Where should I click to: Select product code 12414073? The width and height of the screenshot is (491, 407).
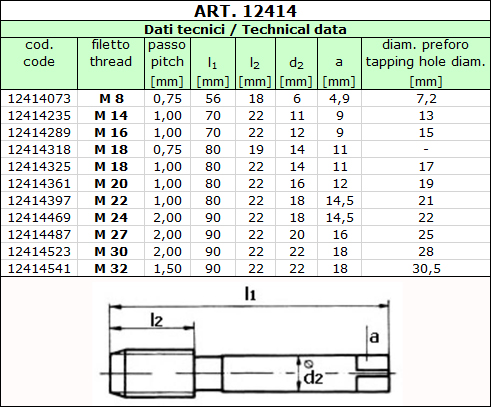click(39, 99)
